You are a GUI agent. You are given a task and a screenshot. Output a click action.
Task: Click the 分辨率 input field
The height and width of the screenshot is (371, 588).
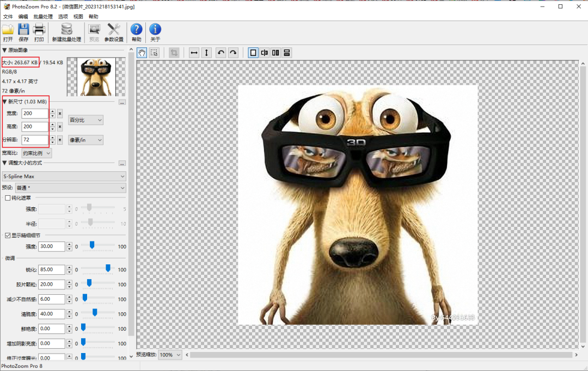pos(35,140)
